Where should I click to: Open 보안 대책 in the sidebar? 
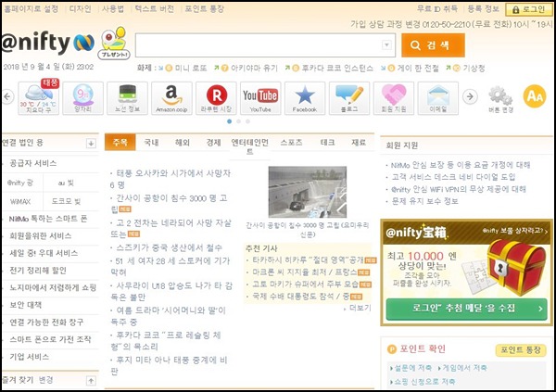click(x=26, y=305)
